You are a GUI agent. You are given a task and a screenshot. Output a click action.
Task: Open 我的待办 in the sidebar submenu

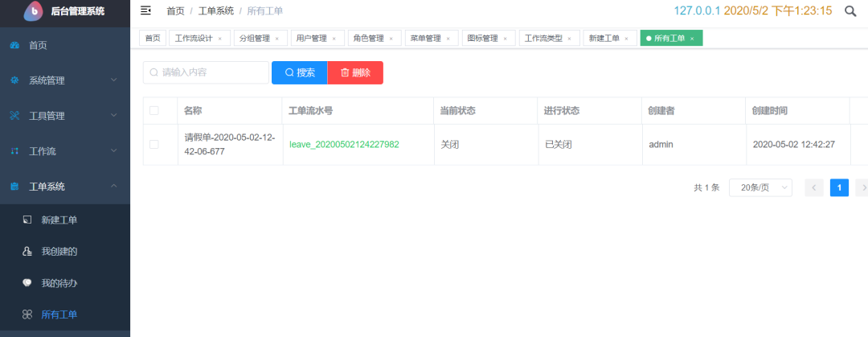(x=59, y=283)
